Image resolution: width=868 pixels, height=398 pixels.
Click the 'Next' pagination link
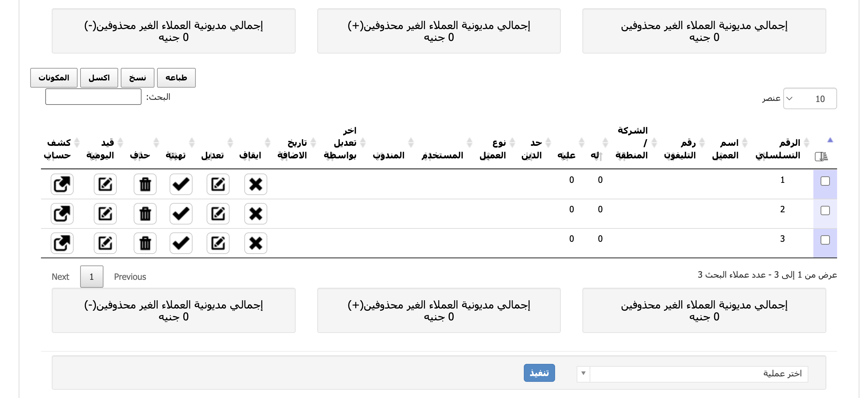[x=60, y=277]
